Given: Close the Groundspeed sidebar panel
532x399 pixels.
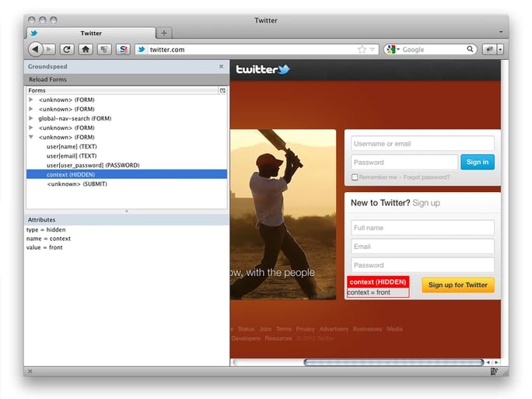Looking at the screenshot, I should point(221,67).
